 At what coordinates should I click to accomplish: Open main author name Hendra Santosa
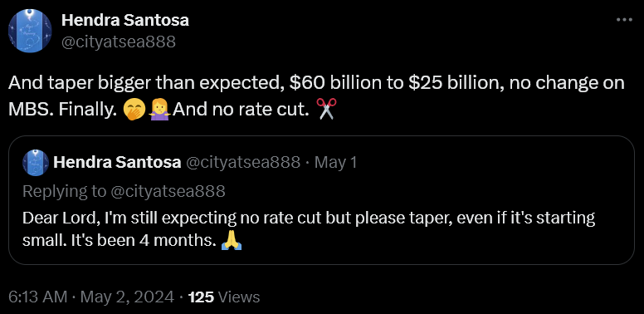125,20
